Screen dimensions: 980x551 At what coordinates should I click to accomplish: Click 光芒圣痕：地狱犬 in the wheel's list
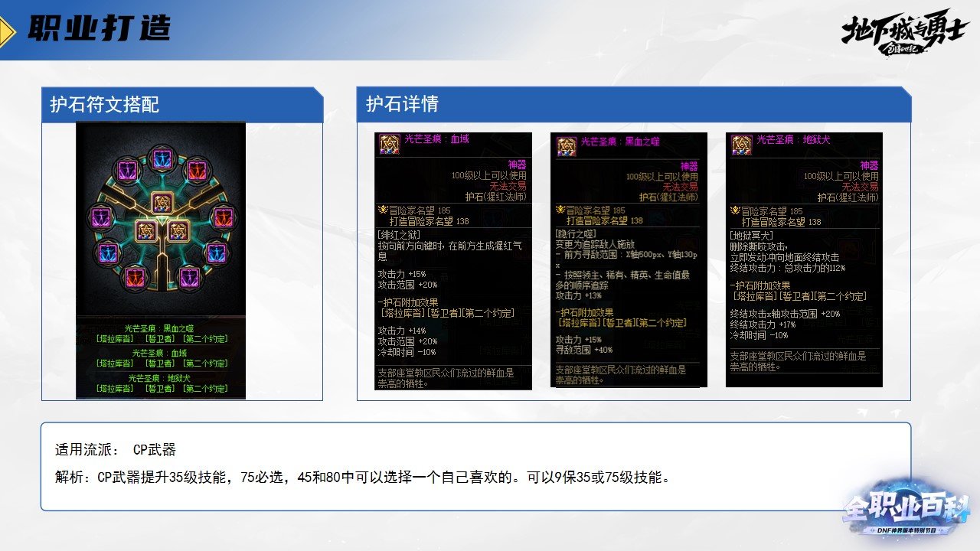pos(159,378)
